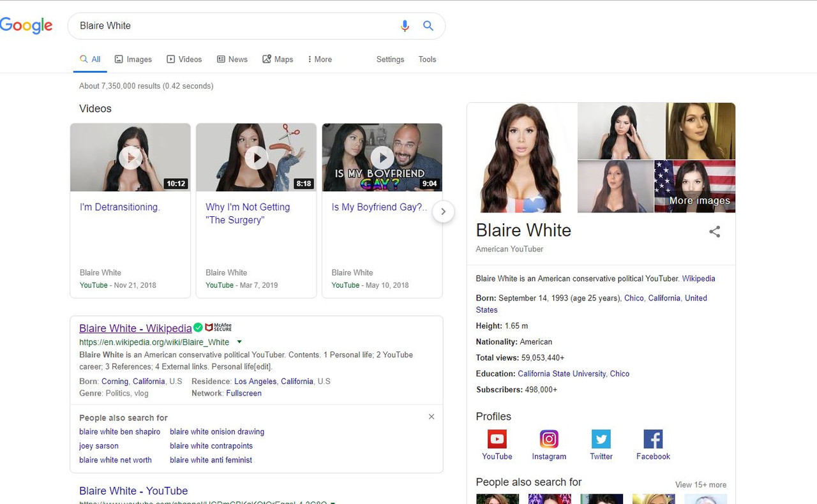817x504 pixels.
Task: Open search Tools
Action: (427, 59)
